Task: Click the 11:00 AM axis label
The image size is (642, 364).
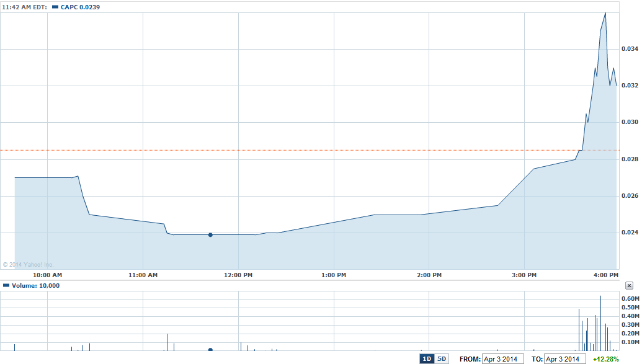Action: 143,275
